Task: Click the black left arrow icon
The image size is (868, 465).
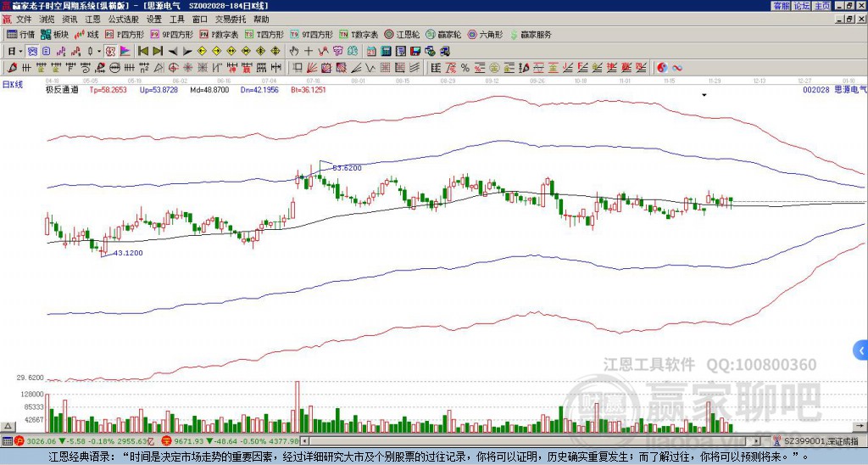Action: click(x=173, y=52)
